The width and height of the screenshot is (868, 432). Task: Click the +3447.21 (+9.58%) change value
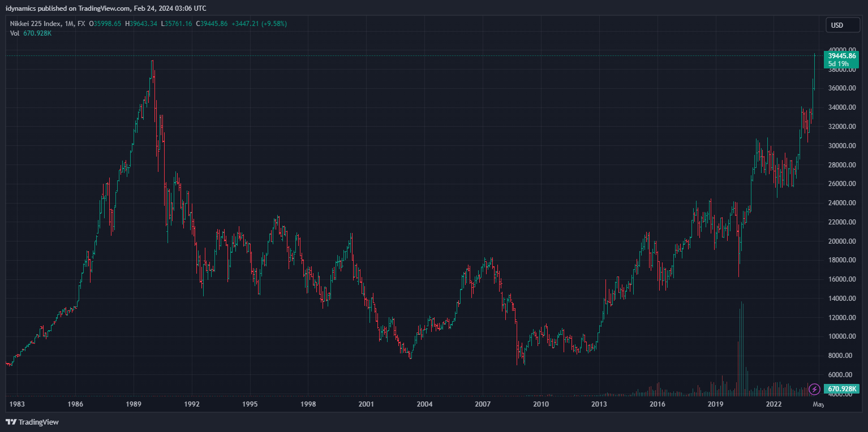tap(259, 24)
